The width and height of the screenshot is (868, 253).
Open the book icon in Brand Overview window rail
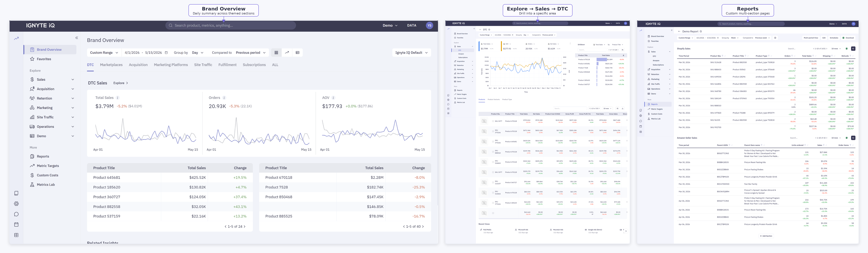(16, 193)
